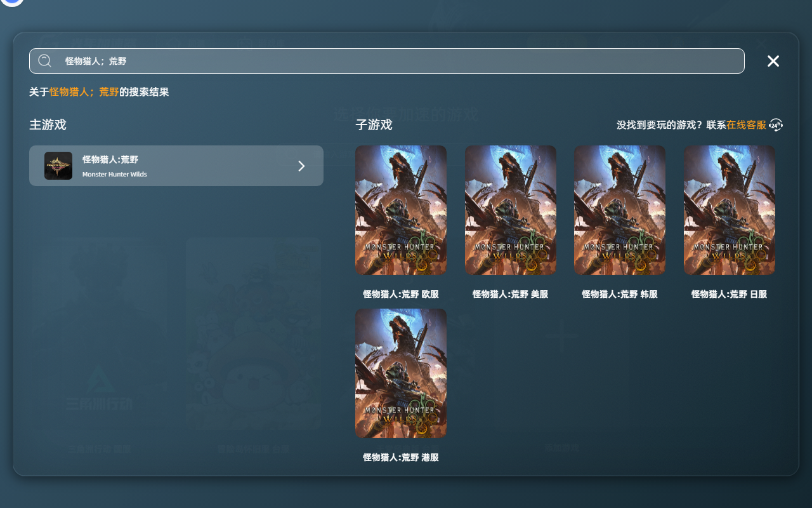Screen dimensions: 812x508
Task: Click the 怪物猎人:荒野 日服 label text
Action: [730, 295]
